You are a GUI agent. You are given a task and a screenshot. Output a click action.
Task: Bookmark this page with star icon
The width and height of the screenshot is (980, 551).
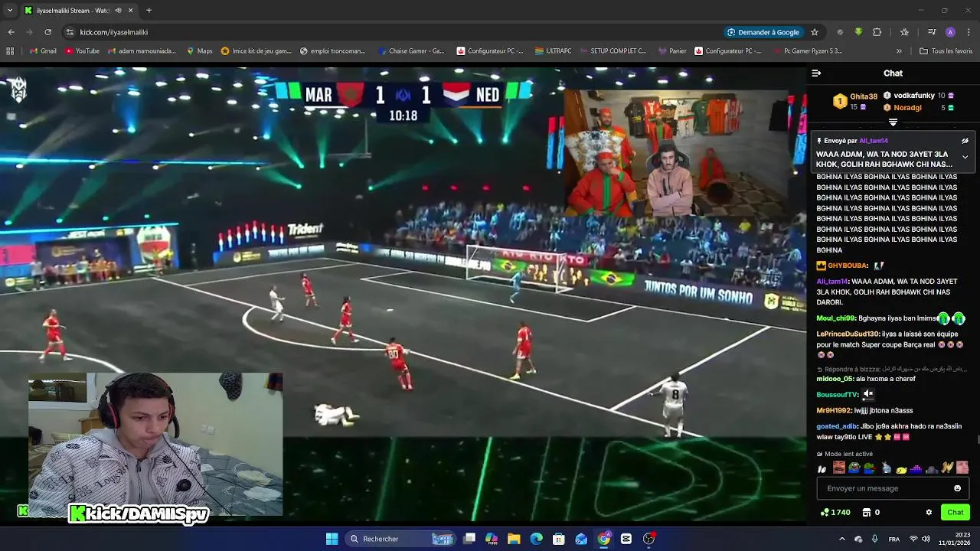[x=815, y=32]
